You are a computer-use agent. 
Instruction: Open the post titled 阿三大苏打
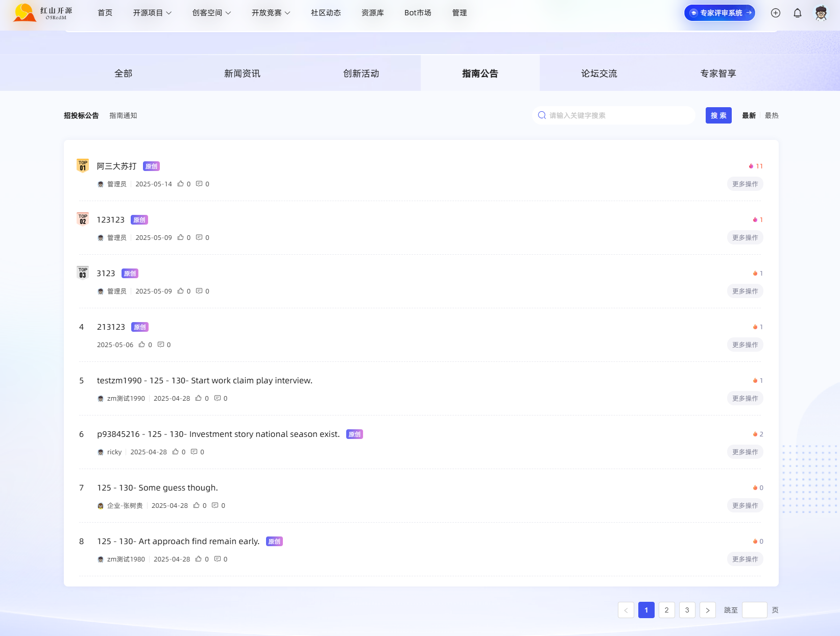(116, 166)
